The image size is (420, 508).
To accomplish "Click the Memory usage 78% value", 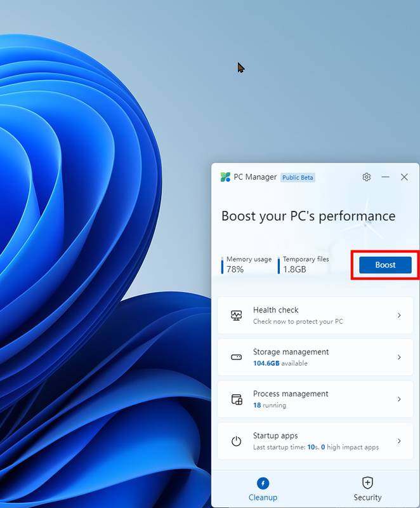I will [x=235, y=269].
